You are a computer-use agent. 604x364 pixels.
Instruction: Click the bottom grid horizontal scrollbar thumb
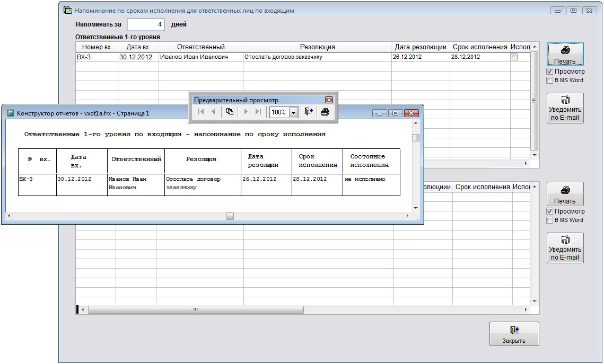[196, 310]
